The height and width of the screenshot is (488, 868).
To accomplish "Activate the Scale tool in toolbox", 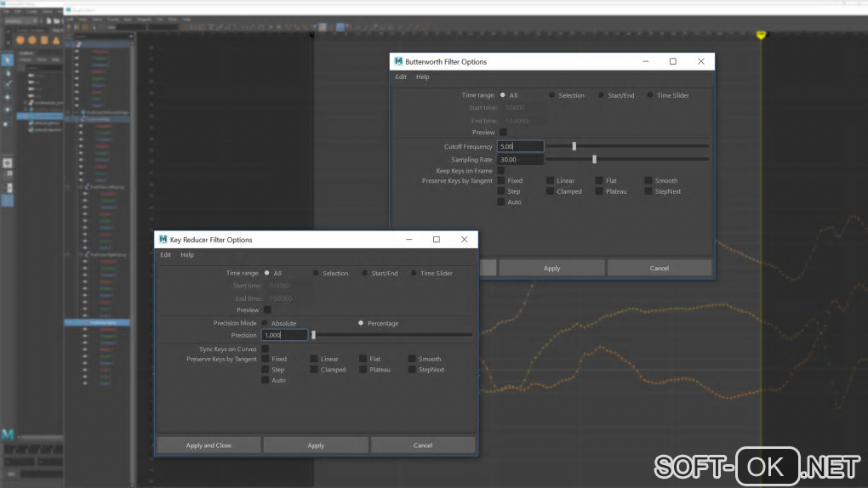I will (7, 123).
